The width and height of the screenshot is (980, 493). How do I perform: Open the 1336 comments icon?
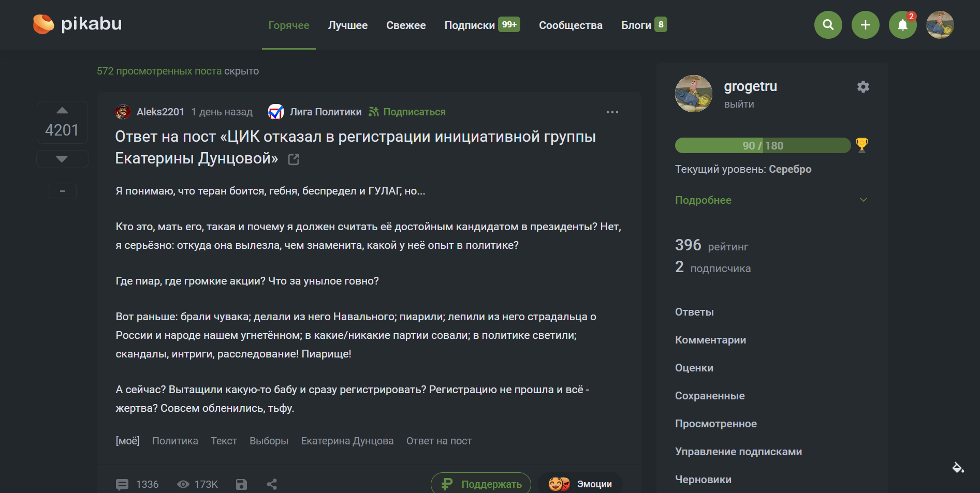pos(122,484)
